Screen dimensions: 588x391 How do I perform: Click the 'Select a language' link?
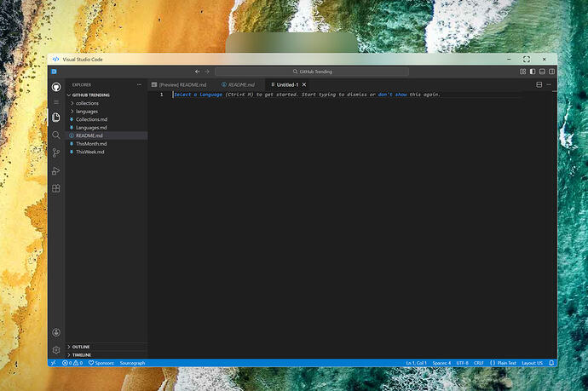(x=198, y=95)
